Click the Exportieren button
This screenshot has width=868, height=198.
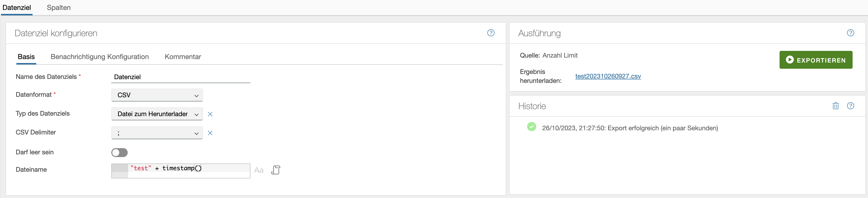[815, 60]
